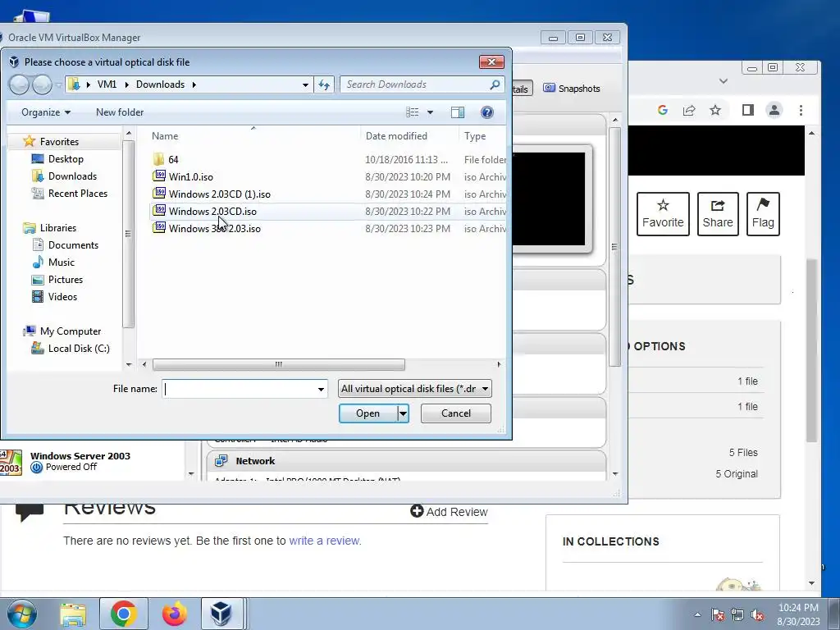Toggle the preview pane icon

(x=458, y=112)
